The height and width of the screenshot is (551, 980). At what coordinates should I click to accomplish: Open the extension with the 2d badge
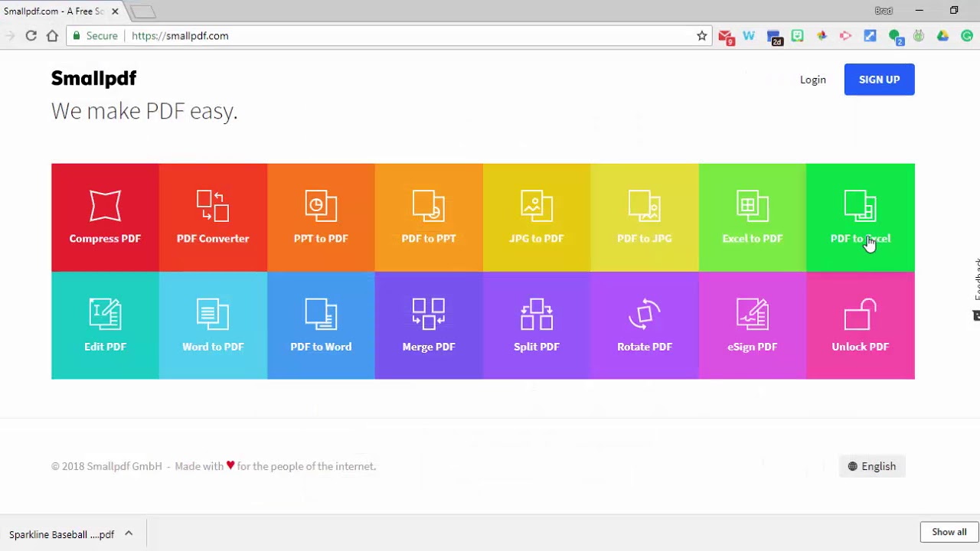point(774,37)
